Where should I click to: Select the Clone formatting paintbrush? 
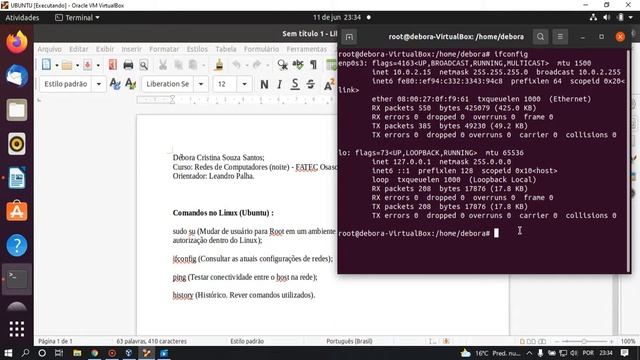point(219,65)
